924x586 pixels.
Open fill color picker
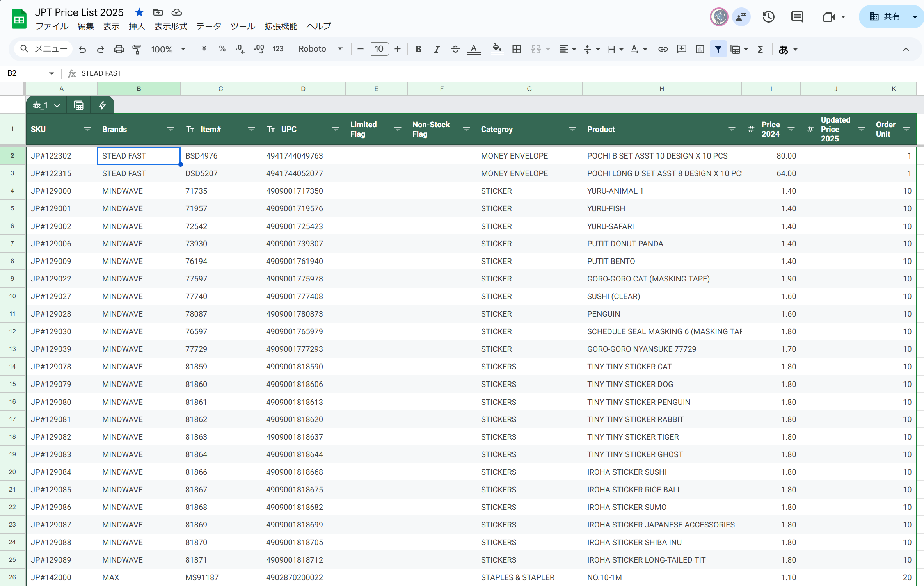click(x=497, y=49)
